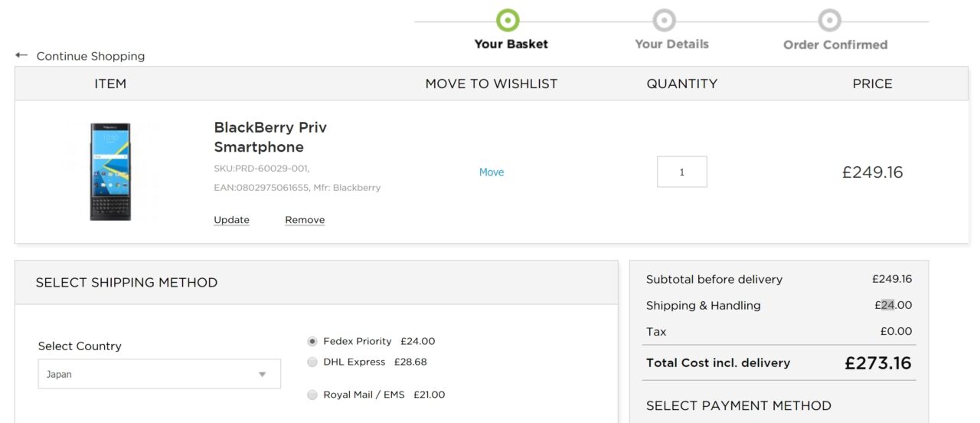Click the item price £249.16
Screen dimensions: 980x423
[x=872, y=172]
